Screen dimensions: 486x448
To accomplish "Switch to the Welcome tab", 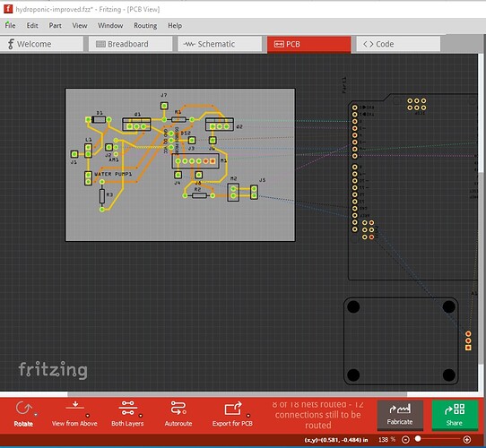I will (x=42, y=44).
